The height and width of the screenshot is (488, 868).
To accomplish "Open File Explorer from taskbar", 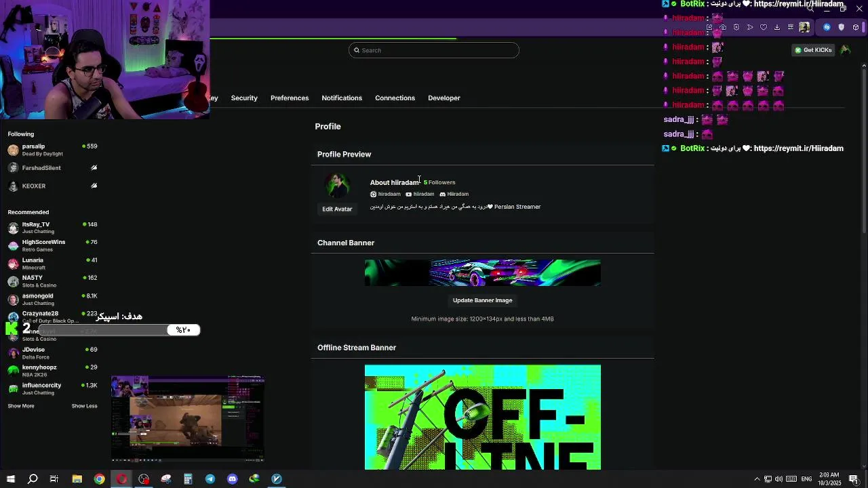I will [77, 479].
